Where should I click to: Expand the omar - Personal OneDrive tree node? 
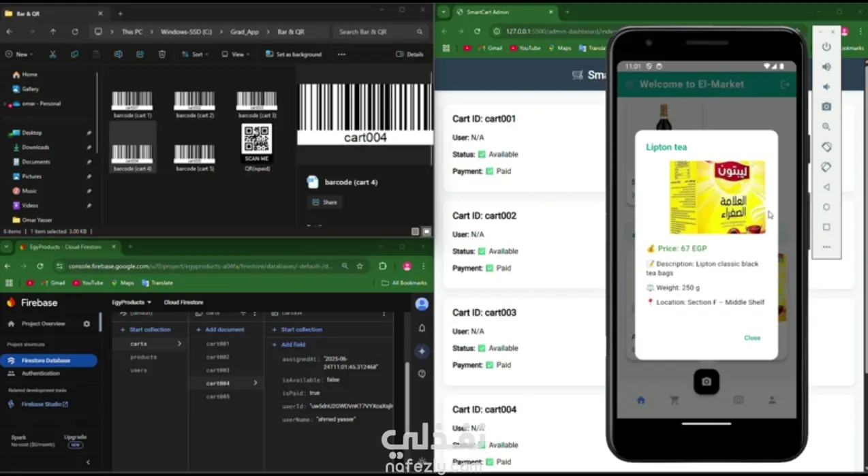click(x=6, y=104)
